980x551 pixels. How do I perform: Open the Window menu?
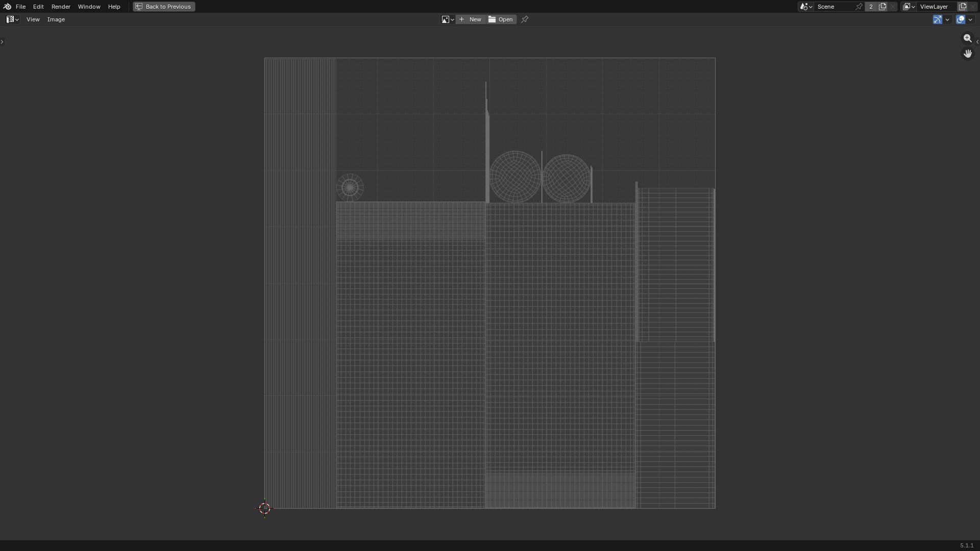[x=89, y=7]
